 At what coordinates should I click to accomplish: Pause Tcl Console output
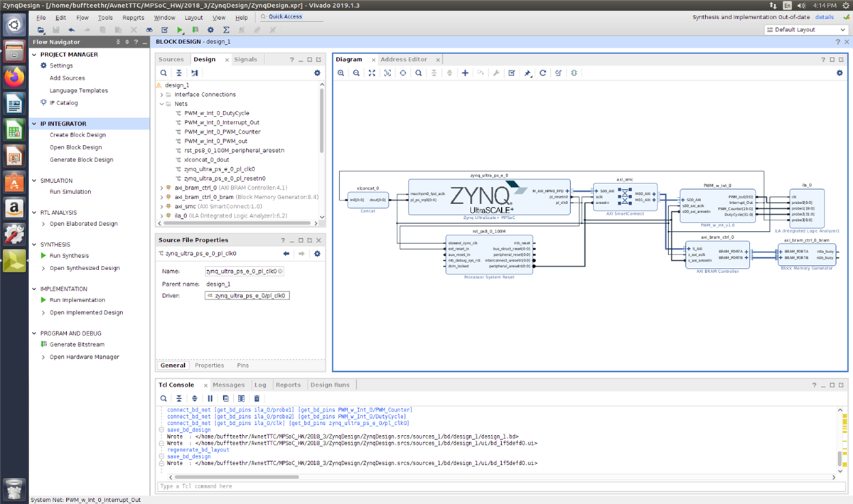pos(210,399)
